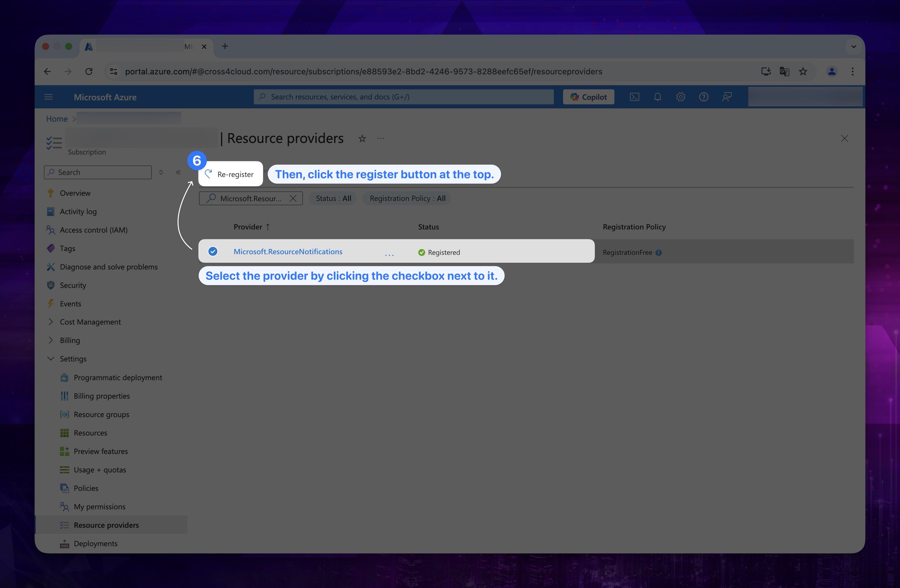Open the Chrome profile icon

tap(832, 71)
